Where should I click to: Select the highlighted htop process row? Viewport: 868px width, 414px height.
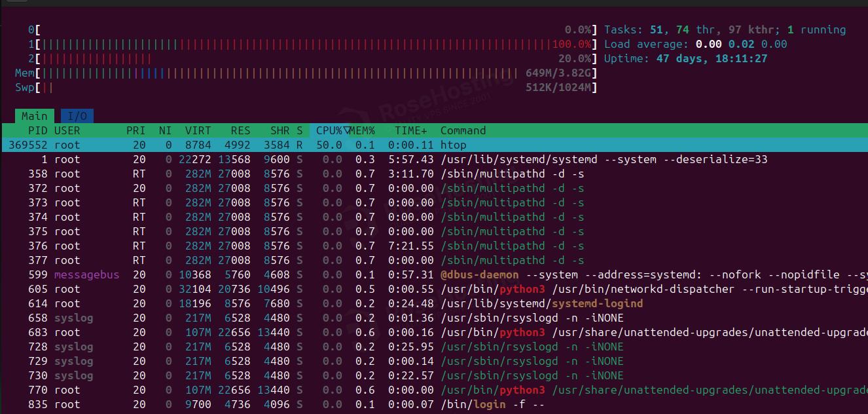pyautogui.click(x=262, y=145)
